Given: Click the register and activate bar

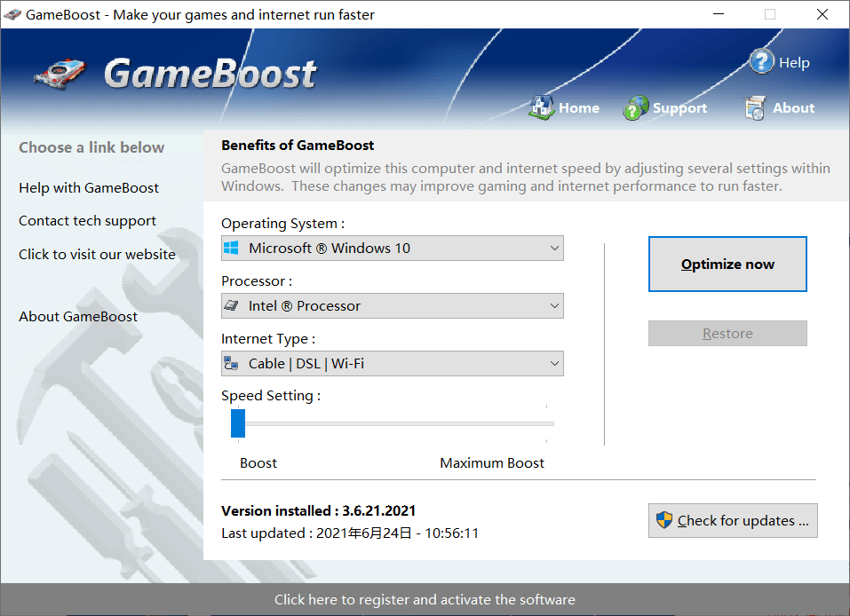Looking at the screenshot, I should click(425, 600).
